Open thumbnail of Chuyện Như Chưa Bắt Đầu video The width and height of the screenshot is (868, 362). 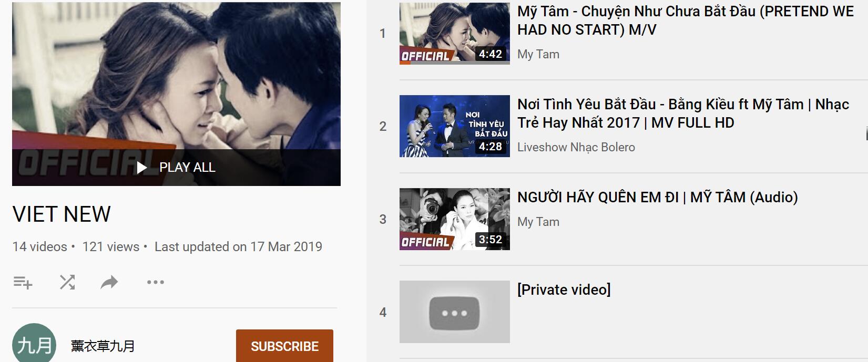coord(455,34)
